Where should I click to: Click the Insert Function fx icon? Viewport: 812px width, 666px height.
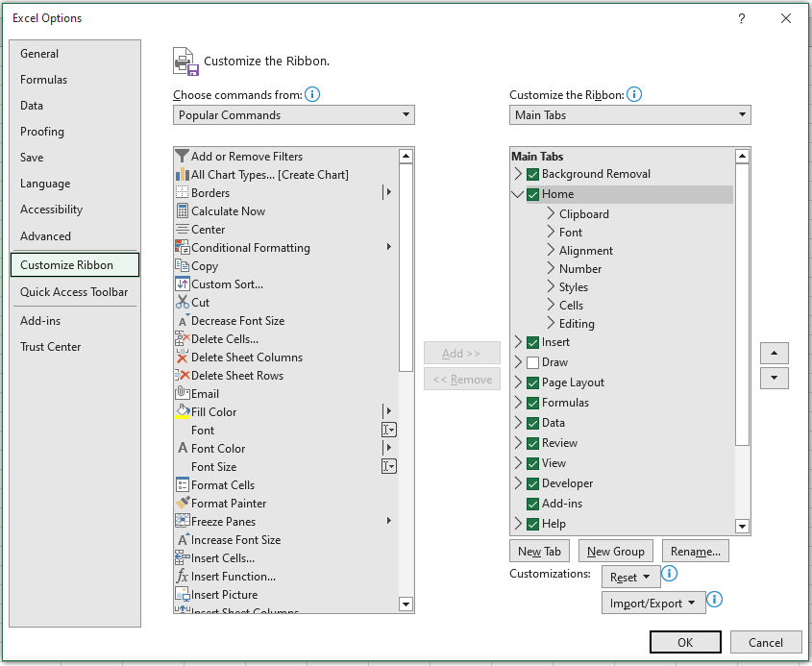[x=183, y=576]
